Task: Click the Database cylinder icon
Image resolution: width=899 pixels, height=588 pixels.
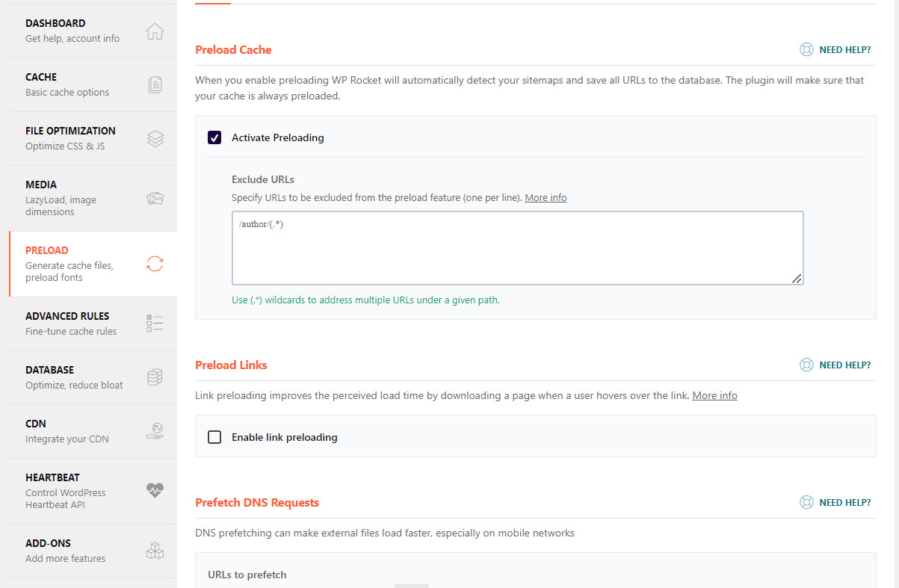Action: (155, 377)
